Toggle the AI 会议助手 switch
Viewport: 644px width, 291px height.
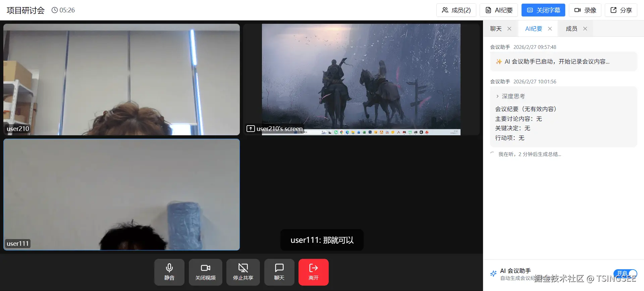coord(625,274)
